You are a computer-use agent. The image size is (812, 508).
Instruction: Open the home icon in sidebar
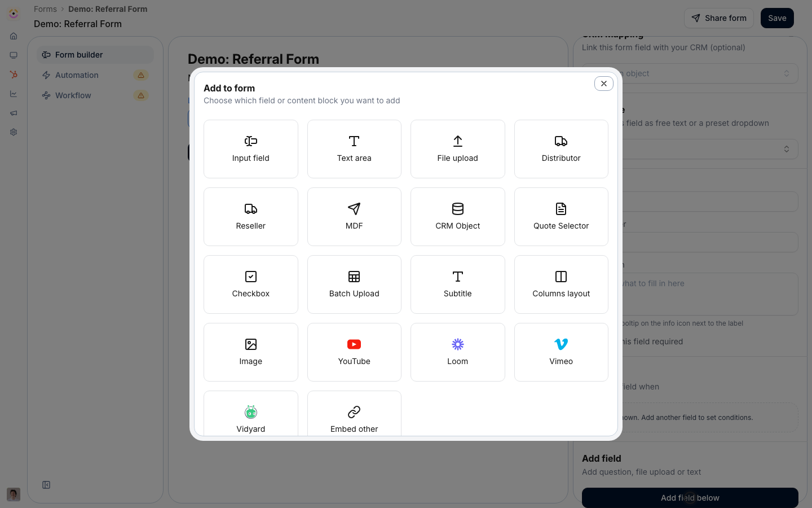pos(14,36)
